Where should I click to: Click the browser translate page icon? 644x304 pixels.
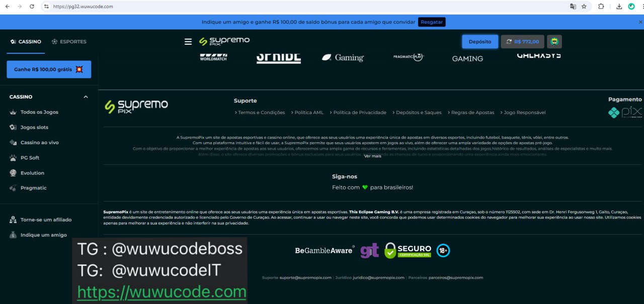point(573,7)
